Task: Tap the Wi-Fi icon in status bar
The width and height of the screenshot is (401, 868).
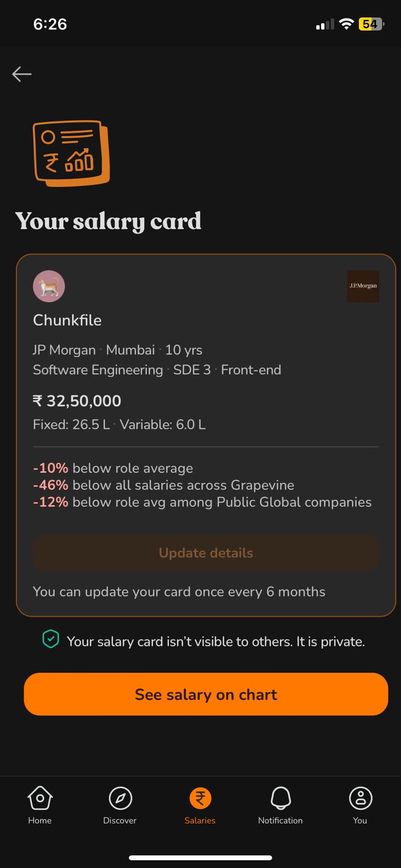Action: coord(346,24)
